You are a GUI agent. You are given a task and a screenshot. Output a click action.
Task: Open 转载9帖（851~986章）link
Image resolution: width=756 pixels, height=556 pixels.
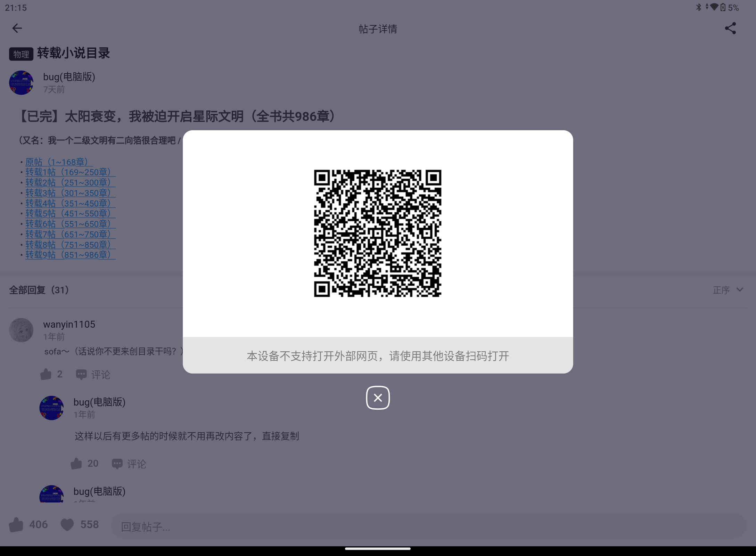[x=69, y=255]
